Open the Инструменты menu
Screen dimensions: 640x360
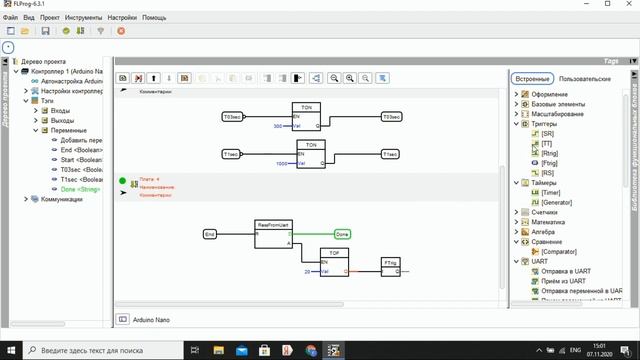(83, 18)
